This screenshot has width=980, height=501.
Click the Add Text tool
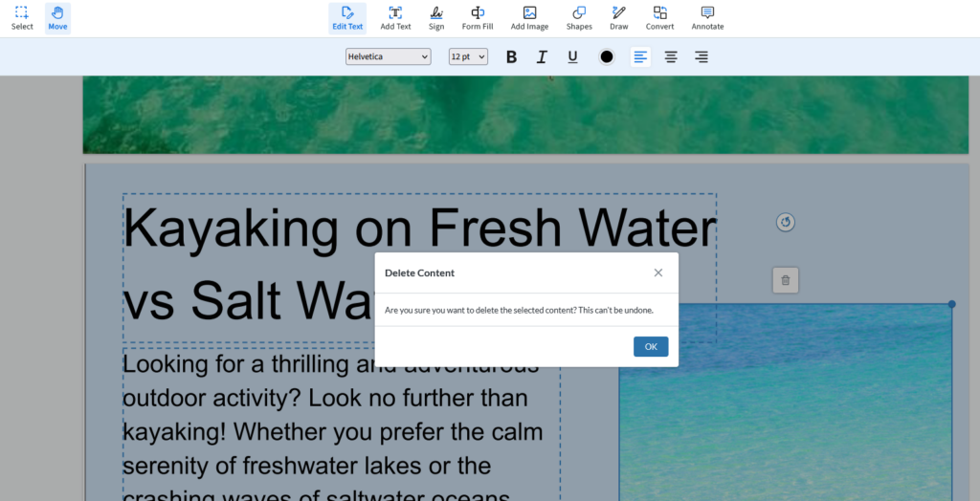point(395,17)
